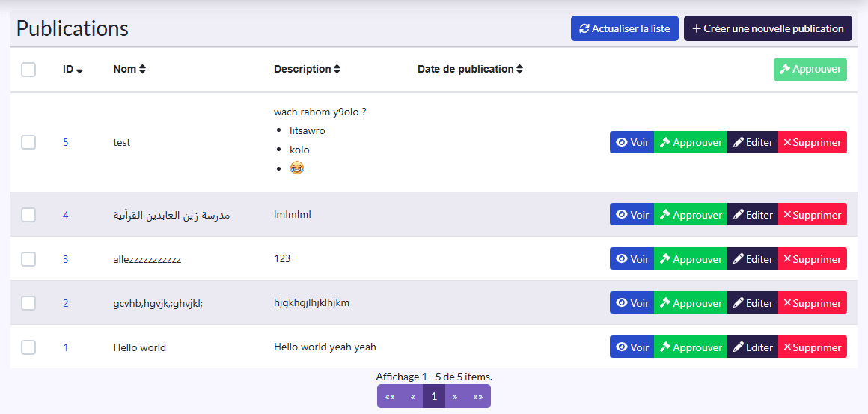Go to first page with «« button
This screenshot has width=868, height=414.
point(390,396)
